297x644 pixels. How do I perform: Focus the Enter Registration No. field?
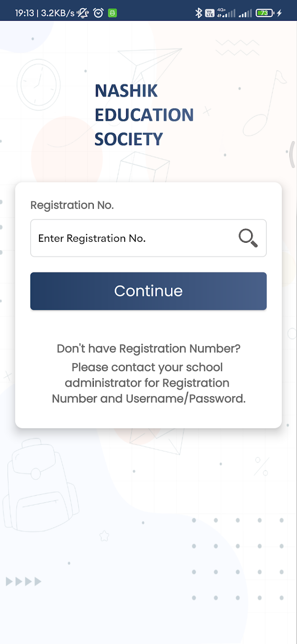point(148,238)
